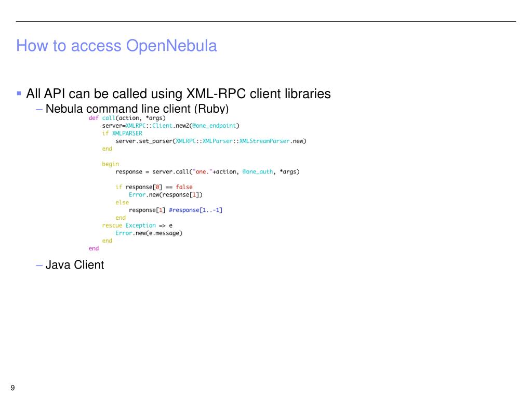The image size is (532, 399).
Task: Click the "Nebula command line client (Ruby)" sub-bullet
Action: tap(137, 109)
